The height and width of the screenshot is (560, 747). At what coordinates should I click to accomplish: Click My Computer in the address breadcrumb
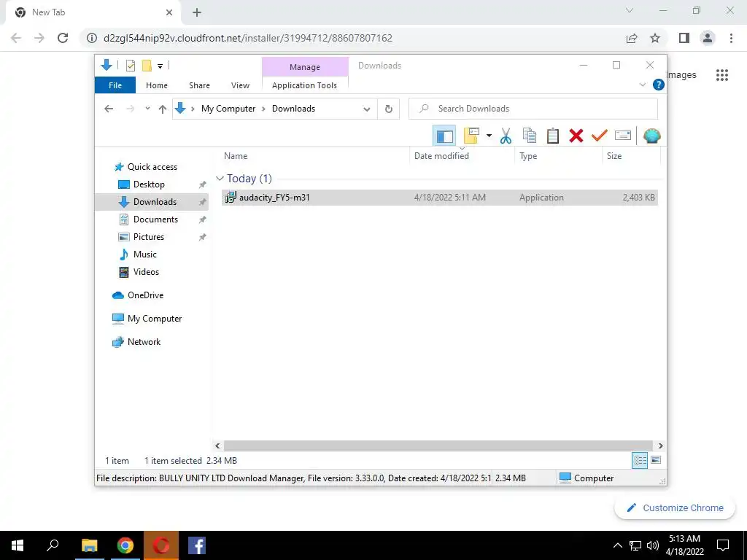tap(228, 109)
